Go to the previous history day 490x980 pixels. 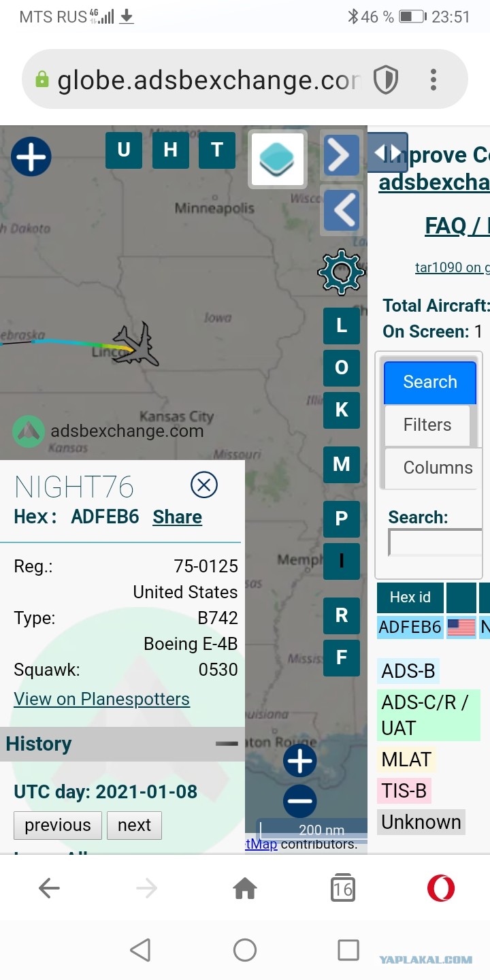point(58,825)
